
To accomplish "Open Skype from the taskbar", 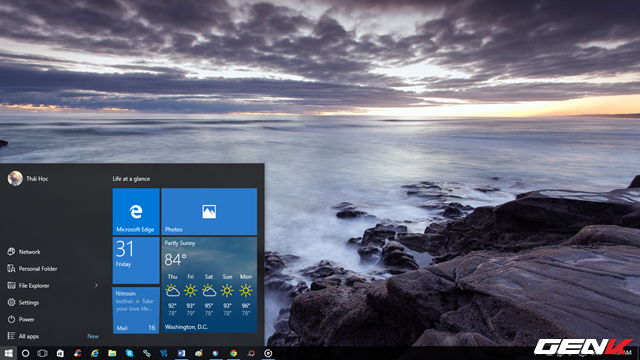I will [x=129, y=353].
